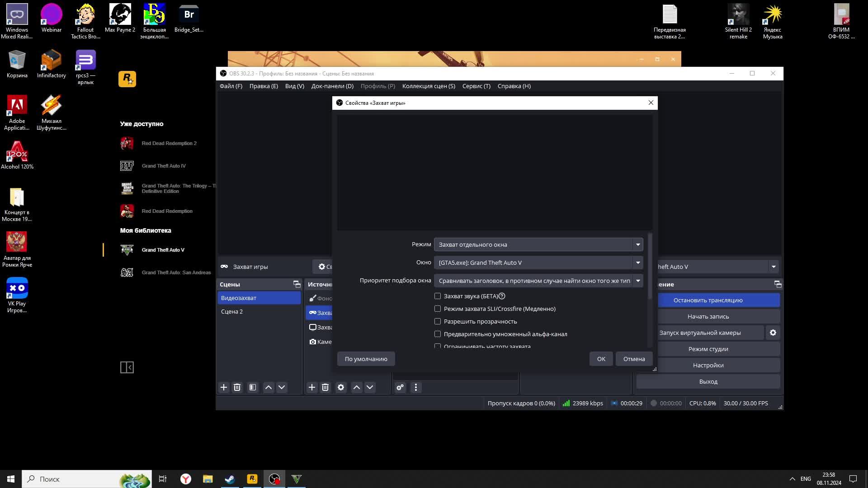Toggle Режим захвата SLI/Crossfire checkbox
The width and height of the screenshot is (868, 488).
click(438, 309)
